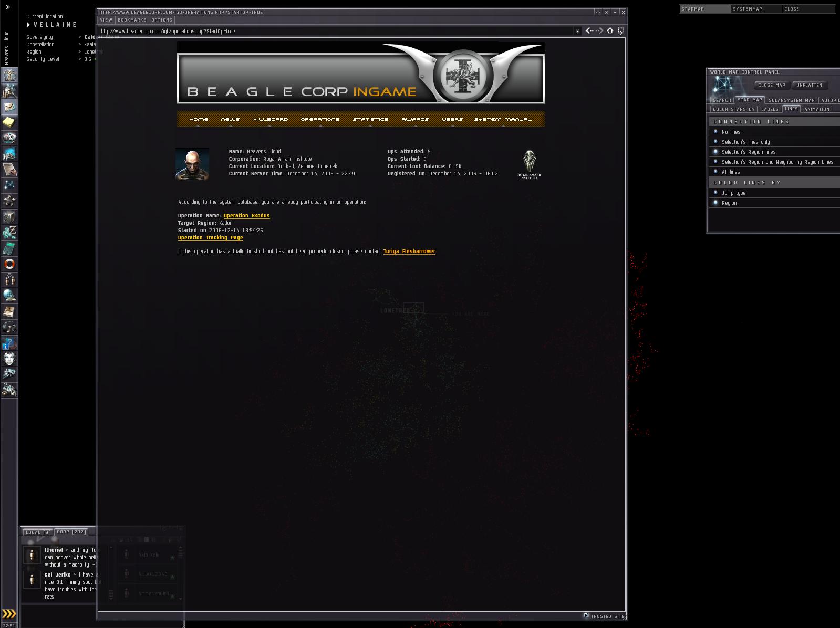The width and height of the screenshot is (840, 628).
Task: Open the green Calculator icon
Action: [9, 248]
